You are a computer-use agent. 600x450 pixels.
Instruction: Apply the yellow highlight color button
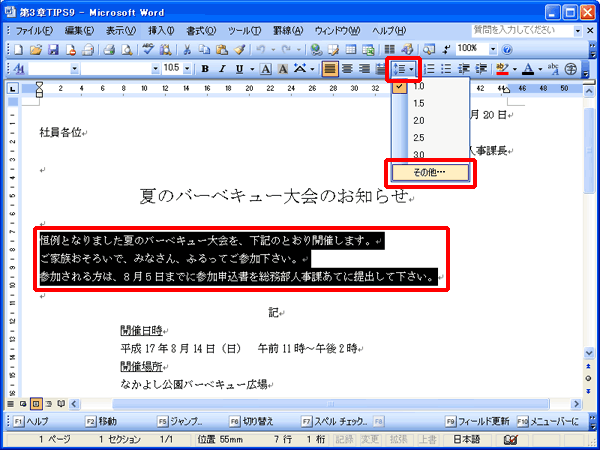pos(502,69)
